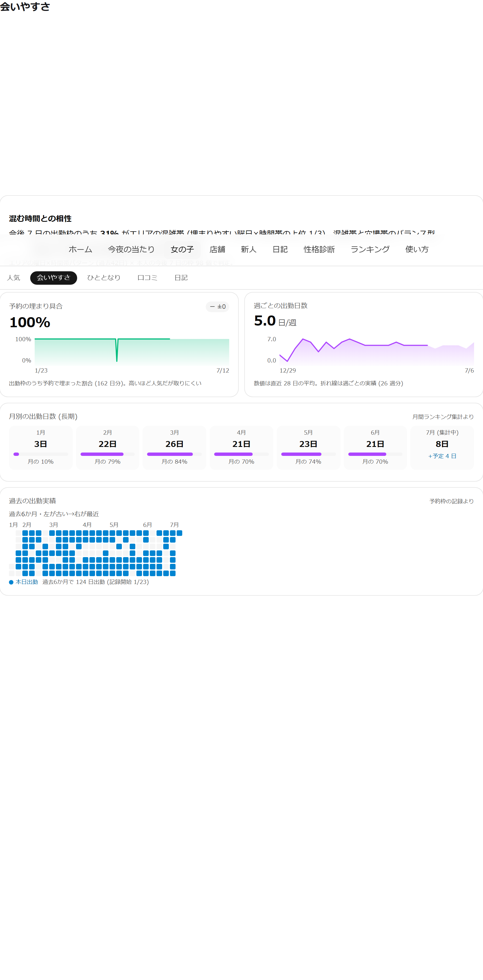
Task: Open the 店舗 navigation item
Action: 217,249
